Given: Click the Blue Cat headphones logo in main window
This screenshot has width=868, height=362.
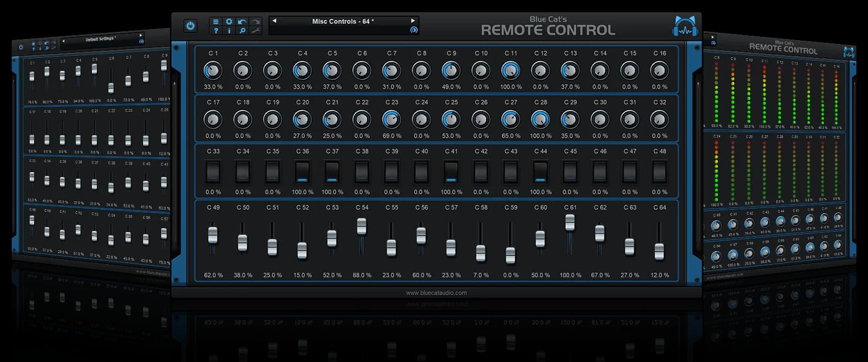Looking at the screenshot, I should [685, 26].
